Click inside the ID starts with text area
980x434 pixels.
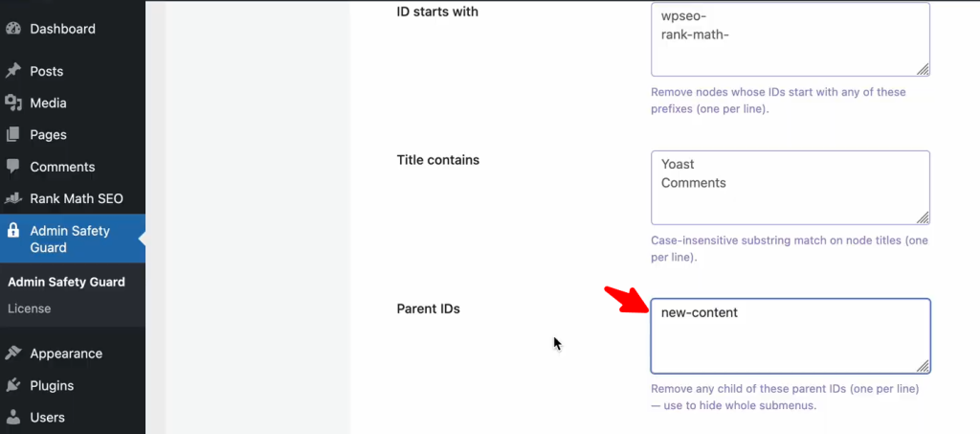tap(790, 38)
